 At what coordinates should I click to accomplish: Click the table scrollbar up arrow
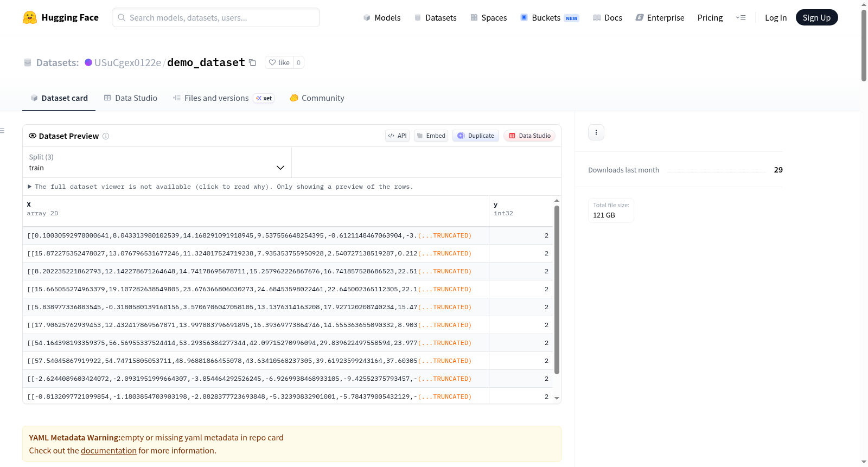coord(557,201)
